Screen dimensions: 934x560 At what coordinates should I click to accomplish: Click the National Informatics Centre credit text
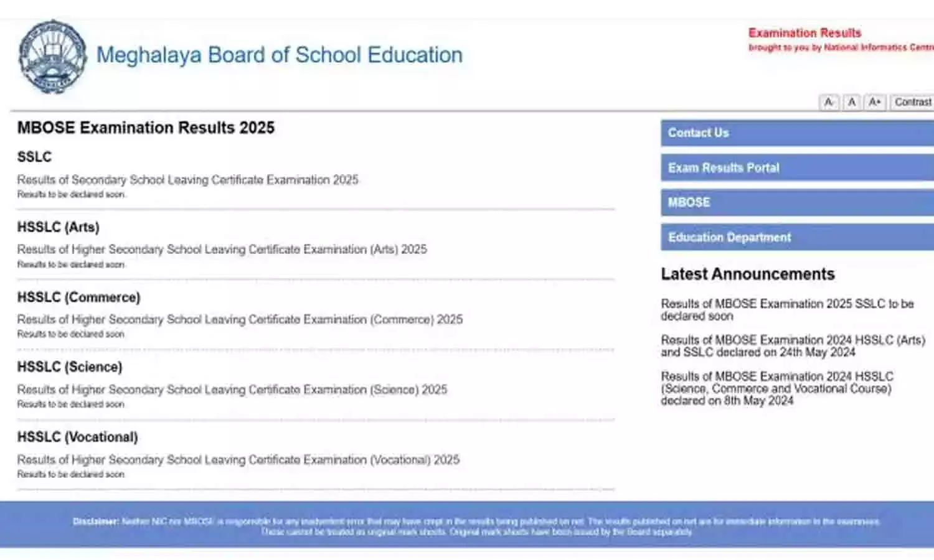840,46
